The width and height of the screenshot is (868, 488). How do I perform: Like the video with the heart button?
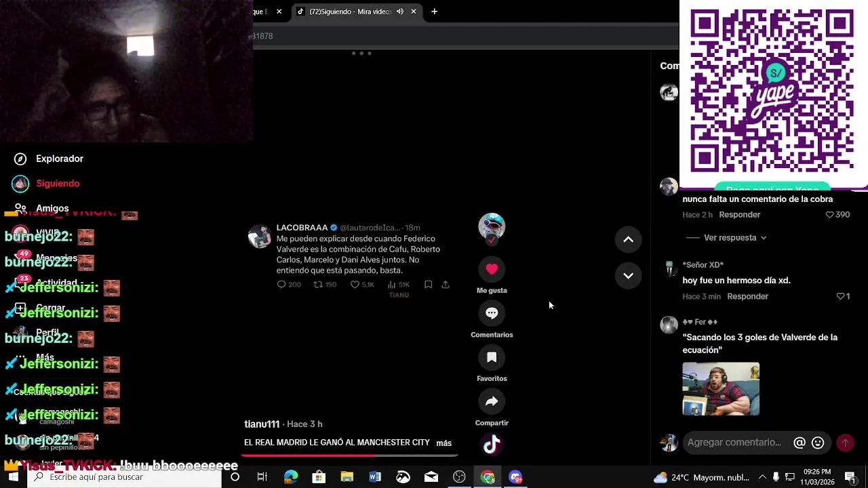coord(492,269)
